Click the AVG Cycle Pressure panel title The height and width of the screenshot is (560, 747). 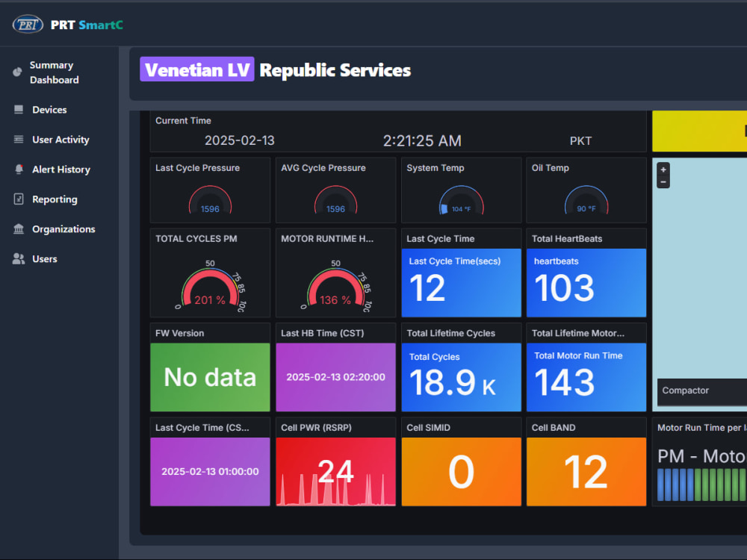323,167
